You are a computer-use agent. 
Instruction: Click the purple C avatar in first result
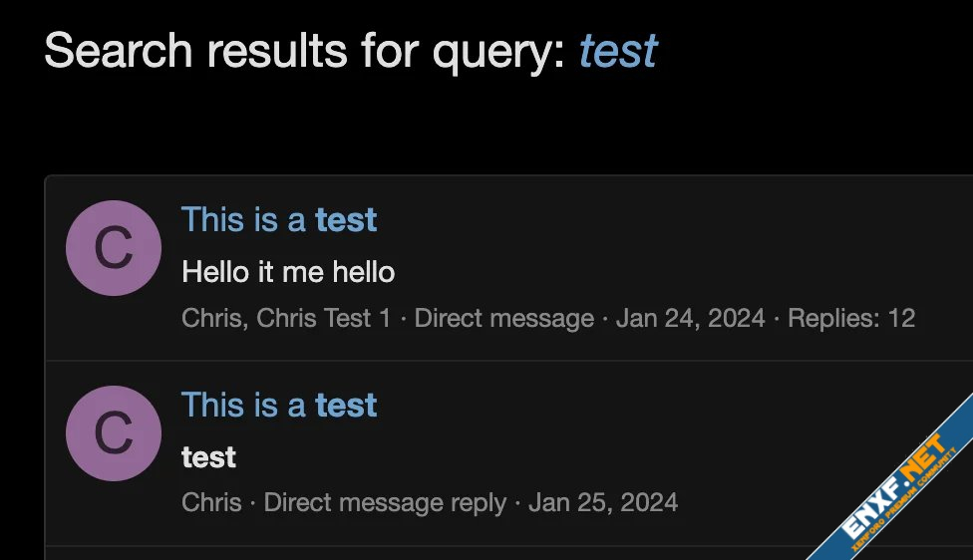click(113, 248)
